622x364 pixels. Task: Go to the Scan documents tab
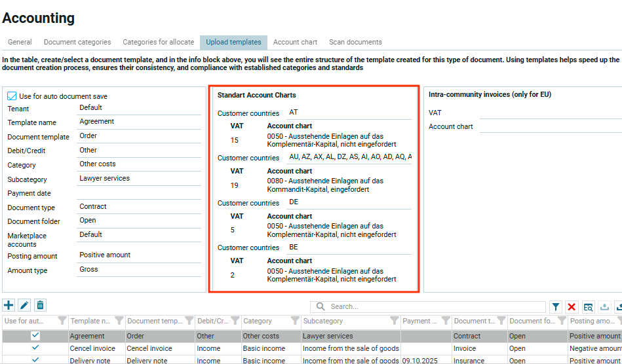pyautogui.click(x=355, y=42)
